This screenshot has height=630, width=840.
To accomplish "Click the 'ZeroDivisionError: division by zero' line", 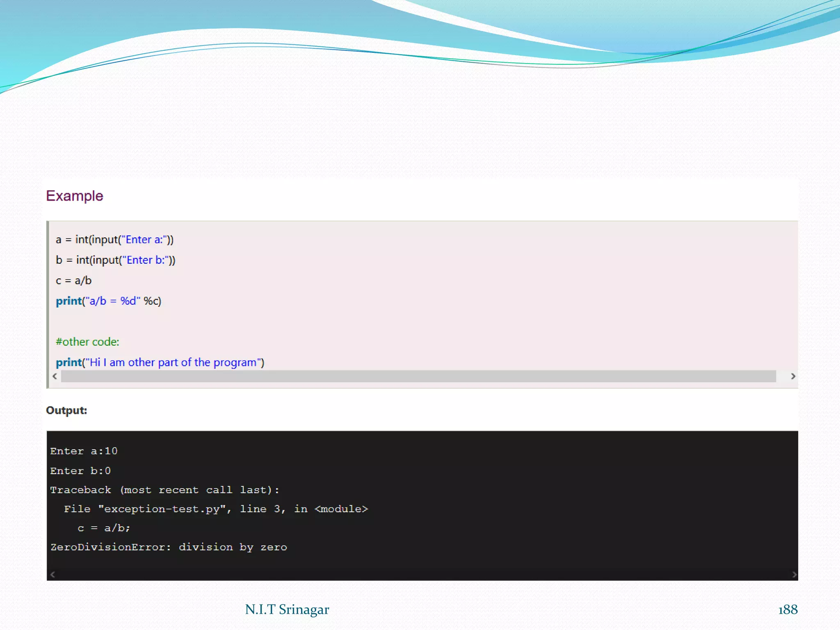I will tap(169, 547).
